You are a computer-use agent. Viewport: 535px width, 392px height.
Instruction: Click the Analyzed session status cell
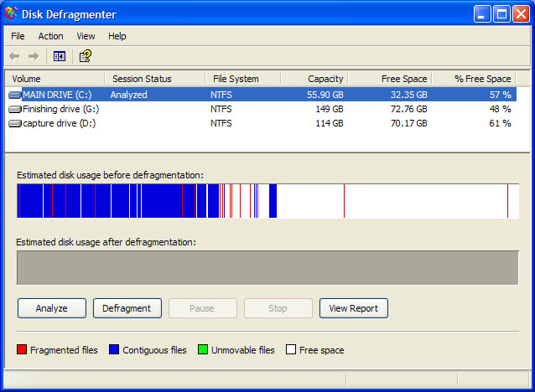(128, 95)
